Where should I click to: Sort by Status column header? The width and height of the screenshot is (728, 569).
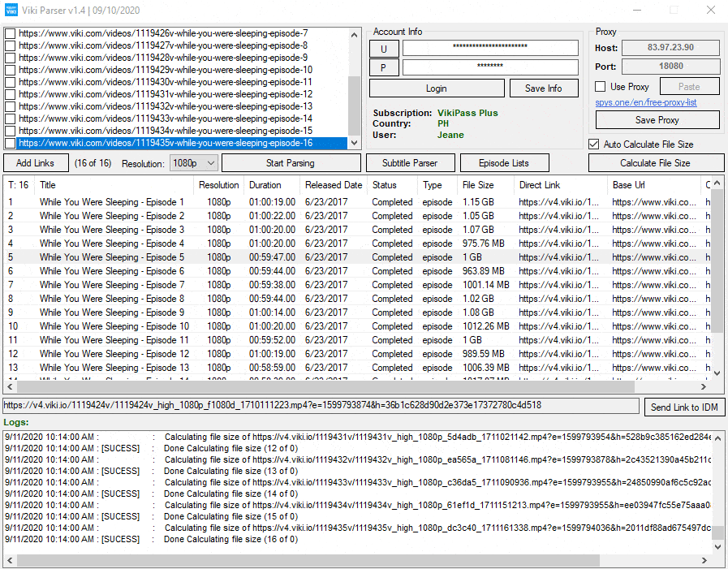(x=392, y=185)
